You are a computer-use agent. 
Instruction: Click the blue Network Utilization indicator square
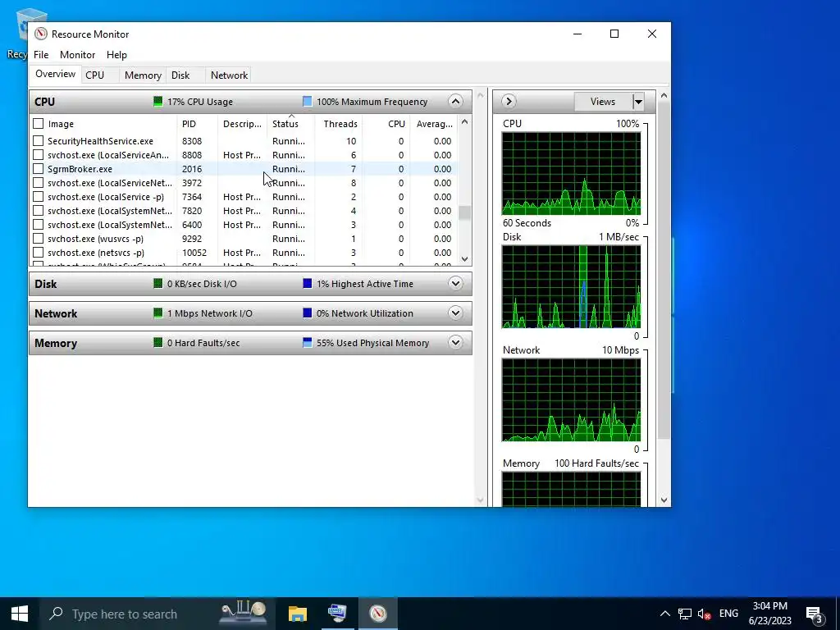(307, 313)
